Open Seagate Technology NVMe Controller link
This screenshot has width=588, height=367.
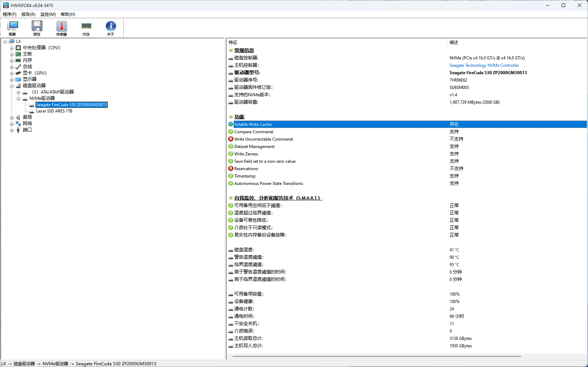(x=484, y=65)
